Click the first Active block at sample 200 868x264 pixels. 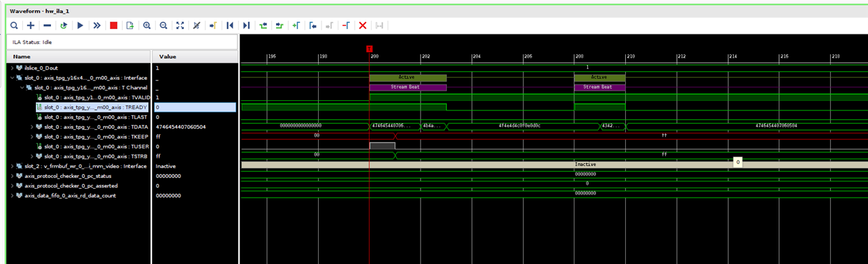(408, 77)
